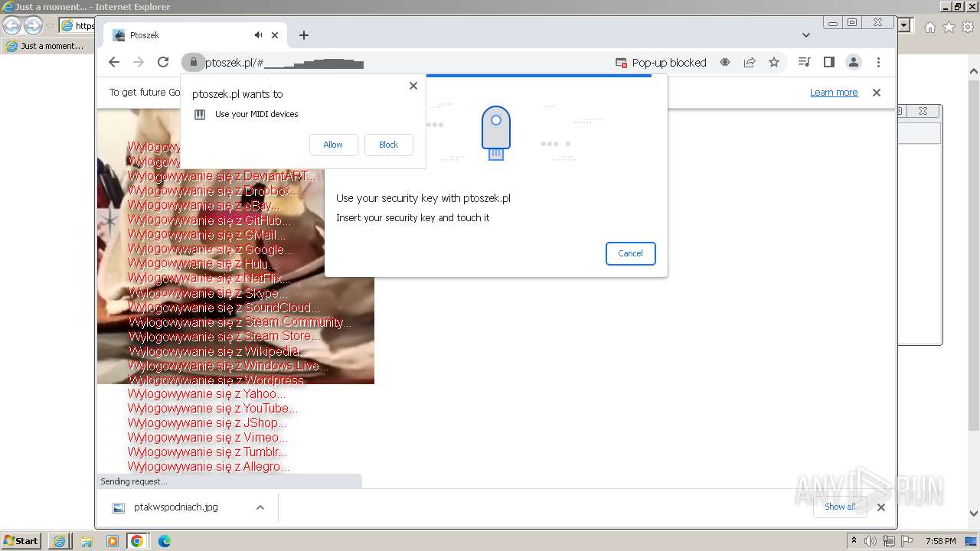Click 'Wylogowywanie się z Steam Community...' text

(x=240, y=322)
